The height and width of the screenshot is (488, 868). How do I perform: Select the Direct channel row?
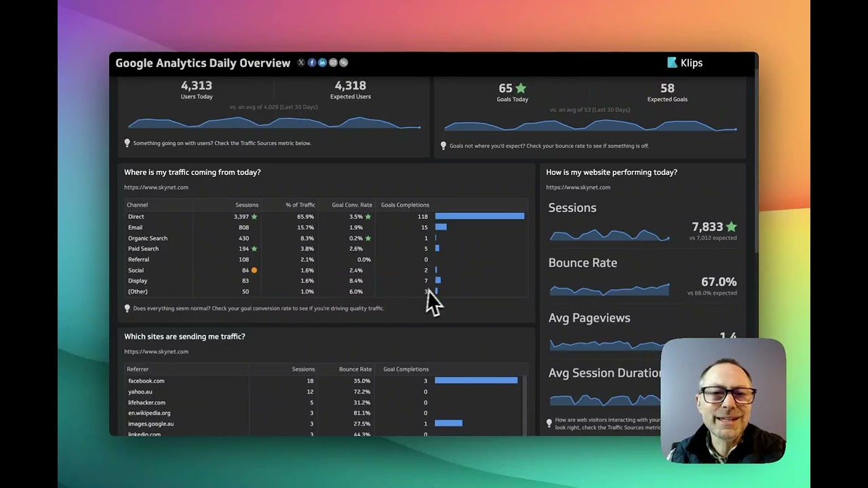pos(136,217)
